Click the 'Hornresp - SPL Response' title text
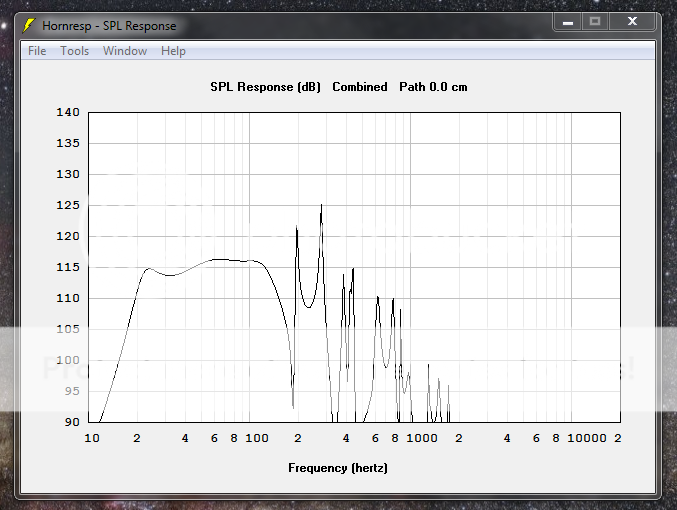The width and height of the screenshot is (677, 510). click(109, 26)
